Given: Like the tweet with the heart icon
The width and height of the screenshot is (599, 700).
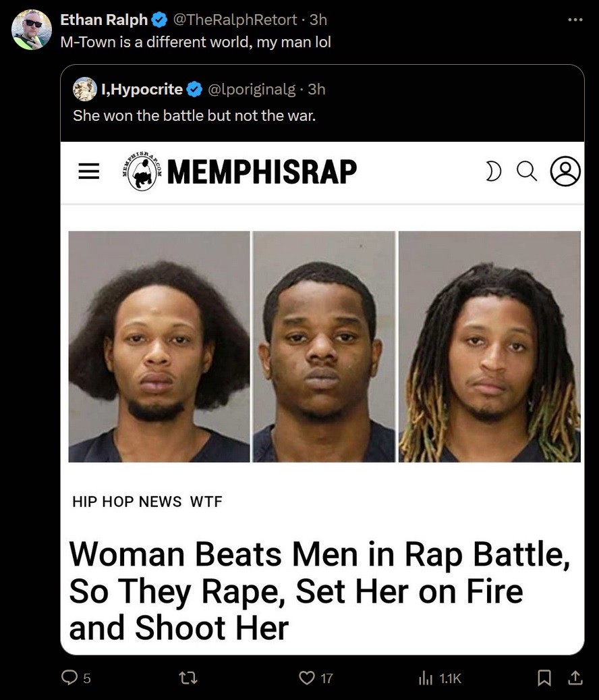Looking at the screenshot, I should 307,678.
